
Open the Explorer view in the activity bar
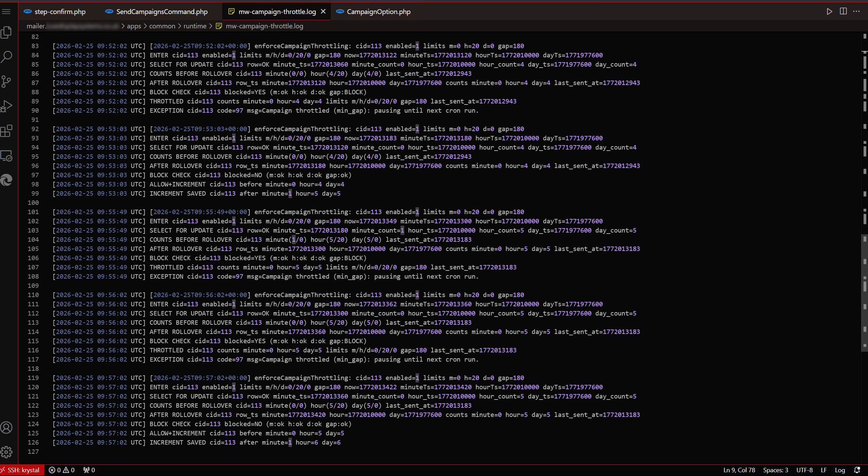point(6,32)
